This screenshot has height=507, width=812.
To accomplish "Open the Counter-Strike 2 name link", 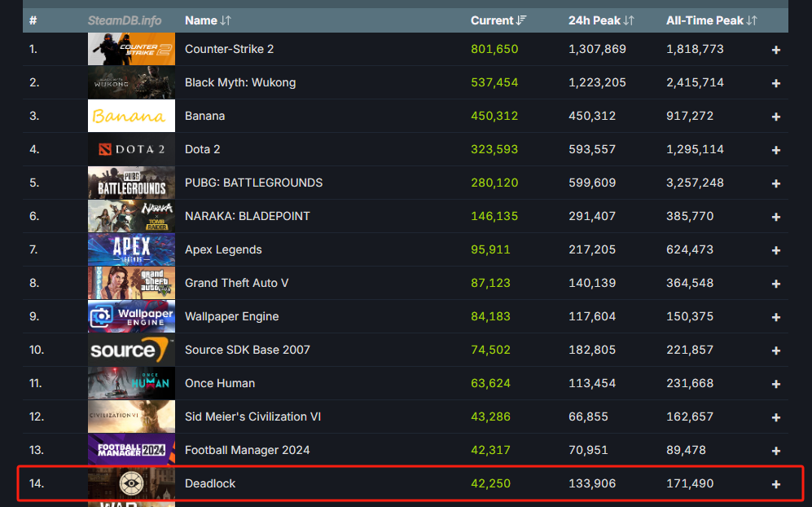I will (230, 49).
